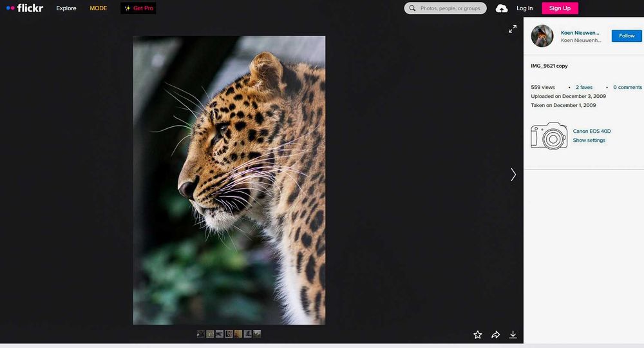
Task: Open Canon EOS 40D camera link
Action: 592,131
